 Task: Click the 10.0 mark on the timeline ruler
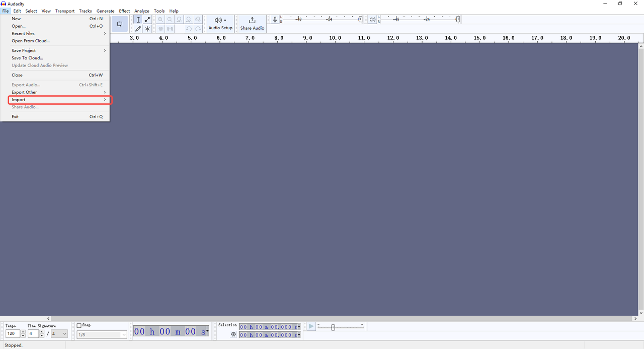[335, 38]
